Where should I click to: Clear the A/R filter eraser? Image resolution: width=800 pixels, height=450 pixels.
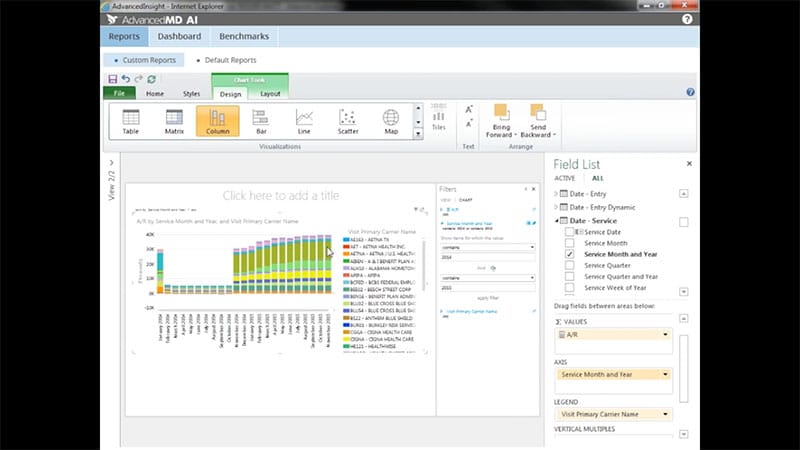(x=534, y=209)
